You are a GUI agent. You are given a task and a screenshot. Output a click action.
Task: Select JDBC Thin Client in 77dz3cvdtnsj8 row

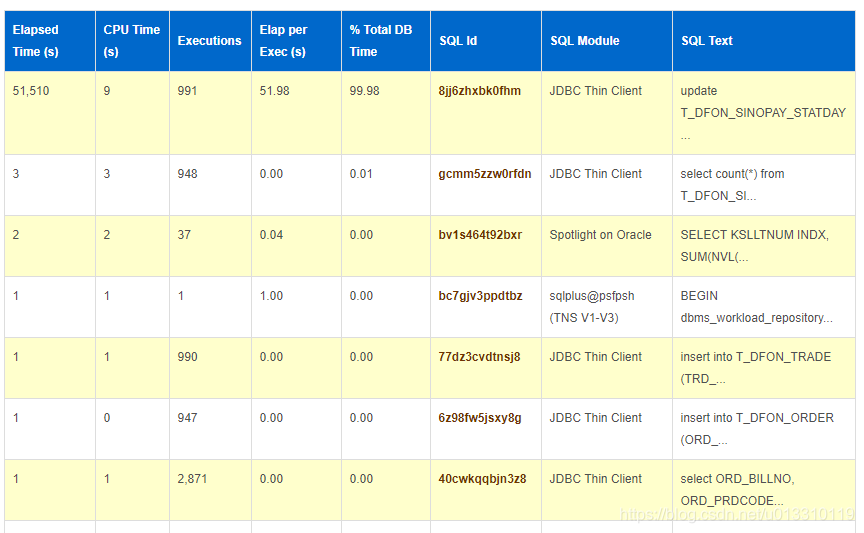tap(607, 368)
